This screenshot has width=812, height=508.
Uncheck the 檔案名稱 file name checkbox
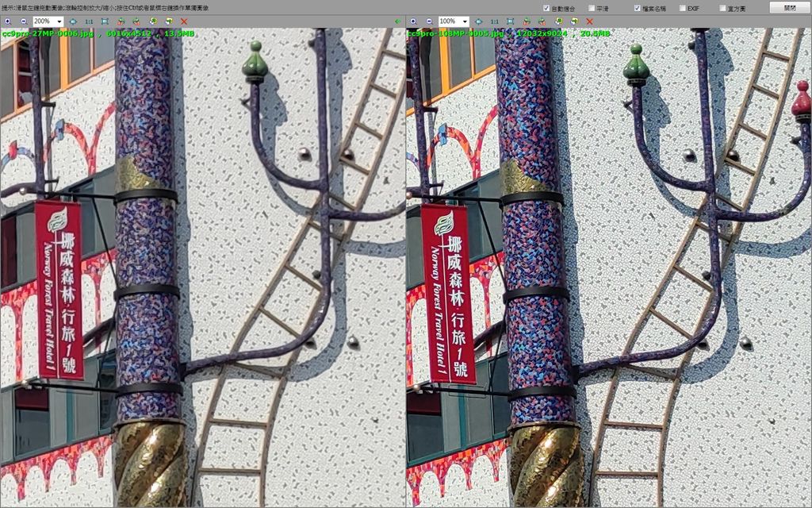click(637, 8)
